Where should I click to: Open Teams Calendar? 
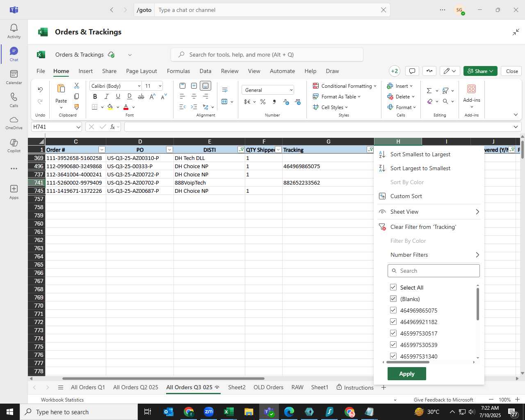click(x=14, y=77)
